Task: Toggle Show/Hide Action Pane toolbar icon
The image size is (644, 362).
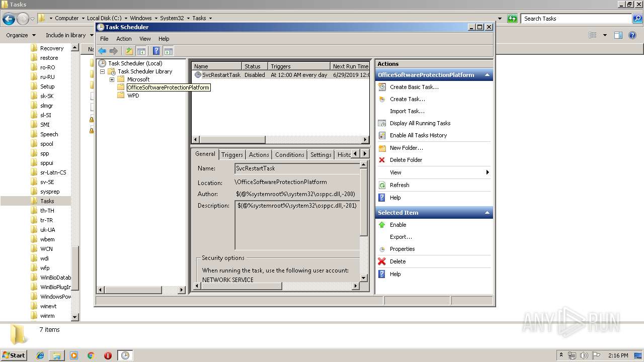Action: click(x=169, y=51)
